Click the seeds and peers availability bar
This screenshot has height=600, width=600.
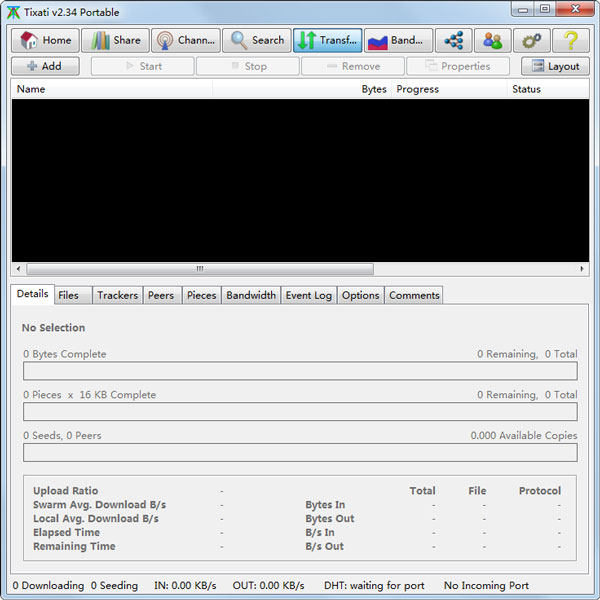tap(300, 452)
